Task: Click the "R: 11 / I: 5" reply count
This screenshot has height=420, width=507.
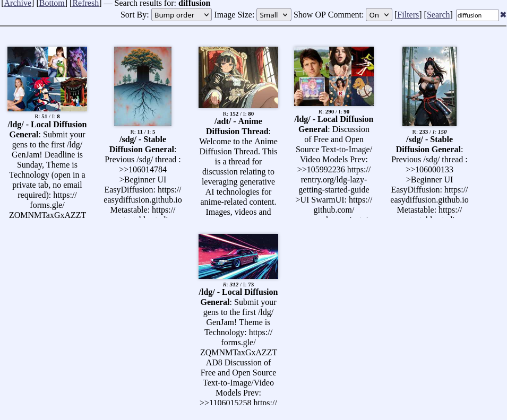Action: tap(143, 132)
